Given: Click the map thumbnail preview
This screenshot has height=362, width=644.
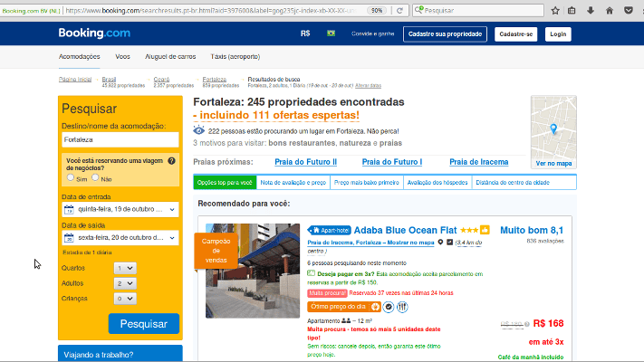Looking at the screenshot, I should pos(553,128).
